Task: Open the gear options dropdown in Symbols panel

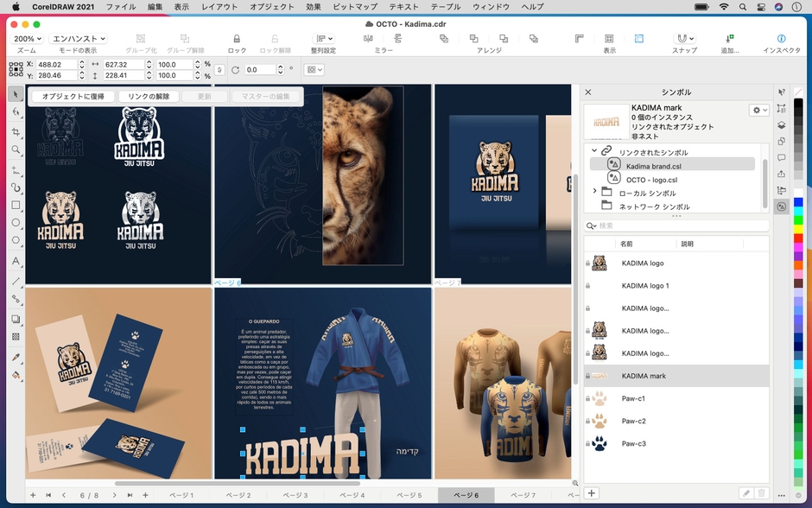Action: 759,111
